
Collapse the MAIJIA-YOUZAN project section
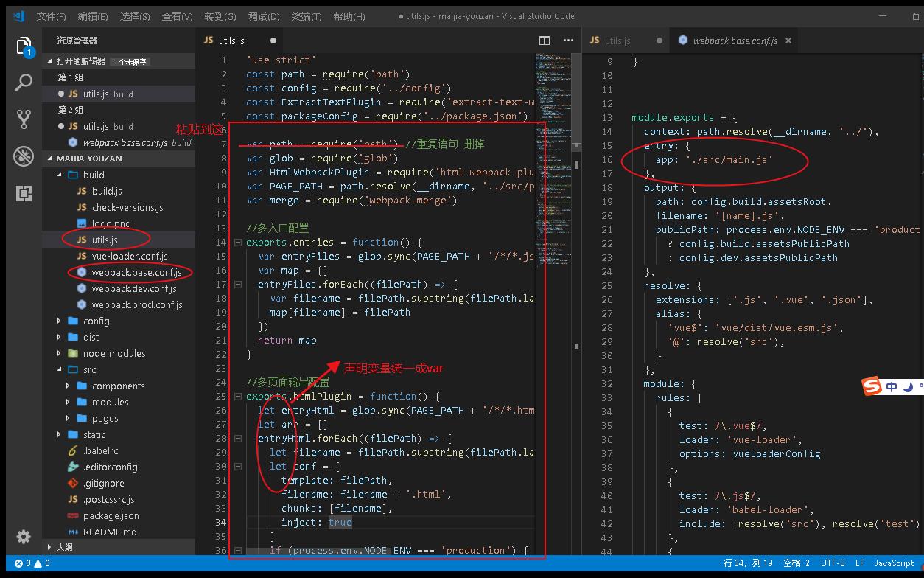(118, 159)
